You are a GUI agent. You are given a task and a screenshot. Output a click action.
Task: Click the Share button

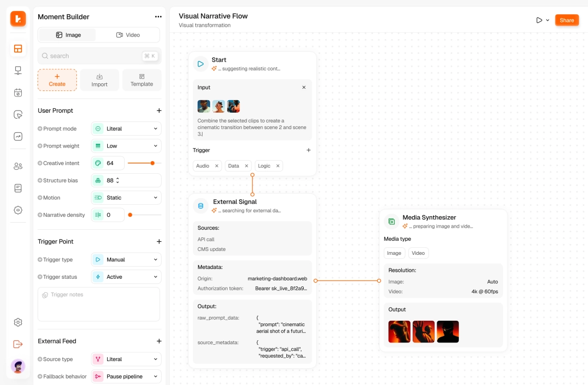coord(567,20)
